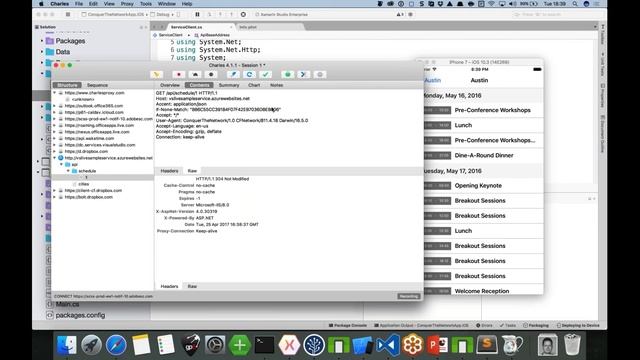Click the pause button in Xamarin Studio toolbar
This screenshot has height=360, width=640.
197,14
